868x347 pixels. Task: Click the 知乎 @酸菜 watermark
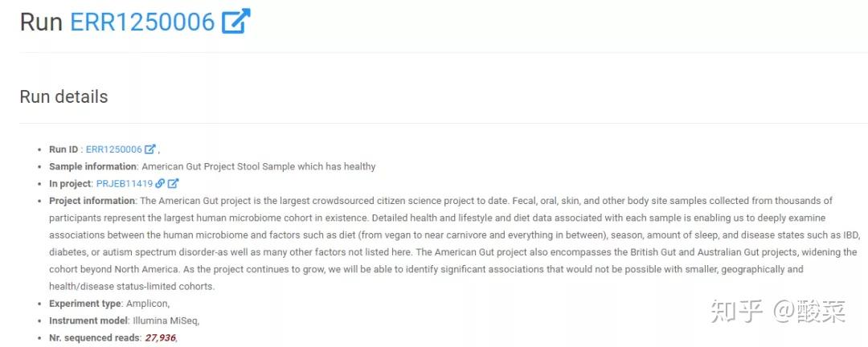pos(777,312)
